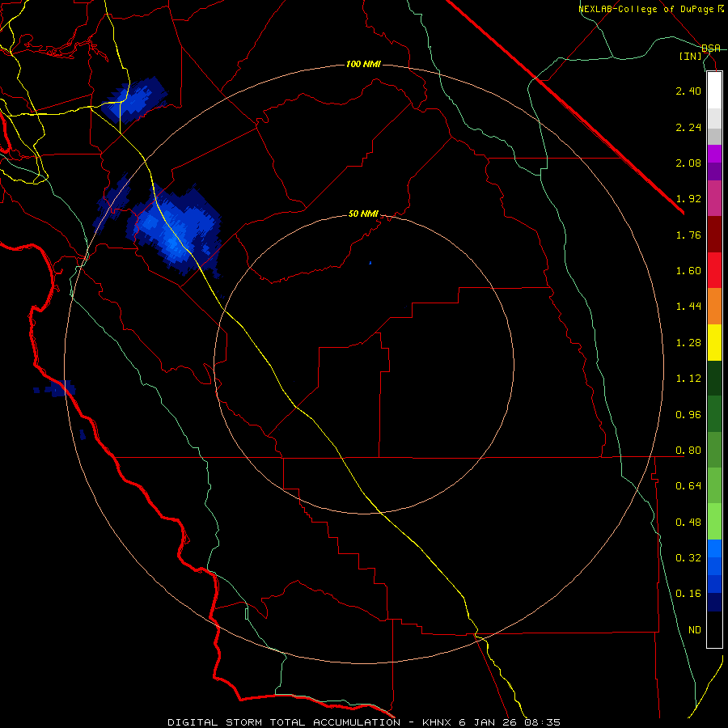This screenshot has height=728, width=728.
Task: Click the 1.92 legend value
Action: pos(688,199)
